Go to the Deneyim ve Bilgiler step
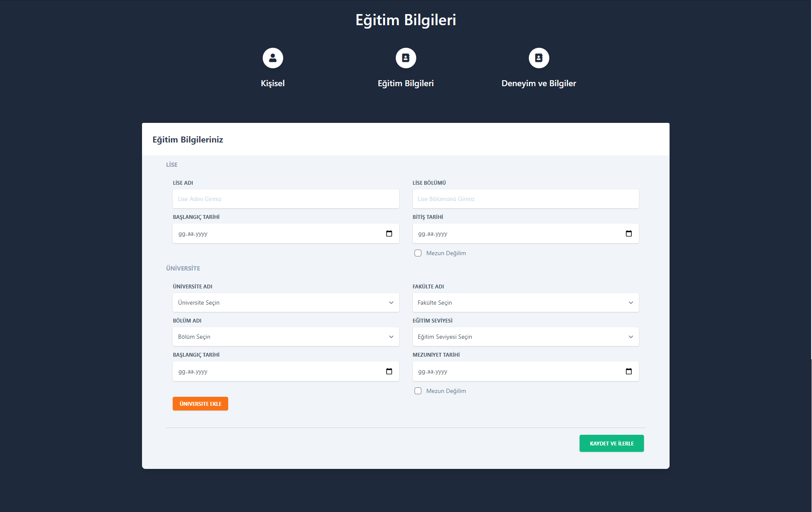This screenshot has height=512, width=812. (x=539, y=83)
